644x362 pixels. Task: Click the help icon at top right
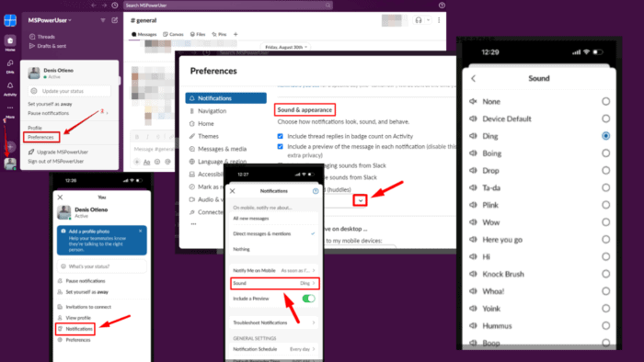click(x=442, y=6)
